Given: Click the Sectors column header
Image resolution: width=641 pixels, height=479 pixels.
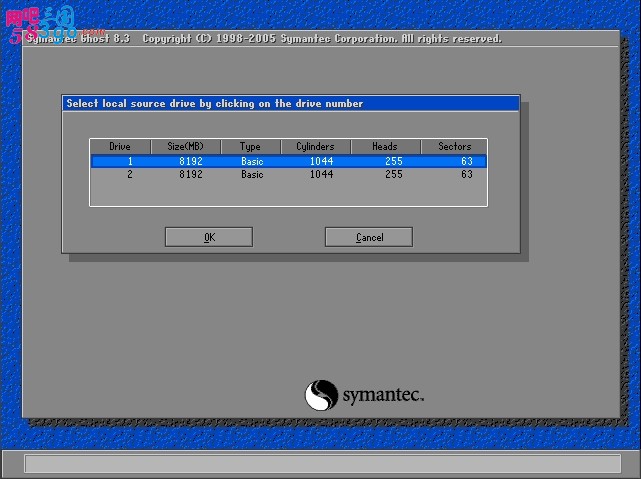Looking at the screenshot, I should pos(454,146).
